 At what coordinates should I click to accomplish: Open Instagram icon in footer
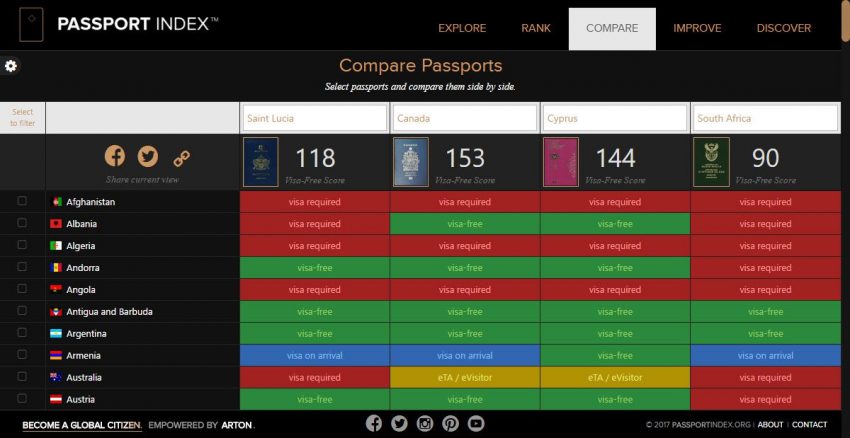pyautogui.click(x=425, y=423)
